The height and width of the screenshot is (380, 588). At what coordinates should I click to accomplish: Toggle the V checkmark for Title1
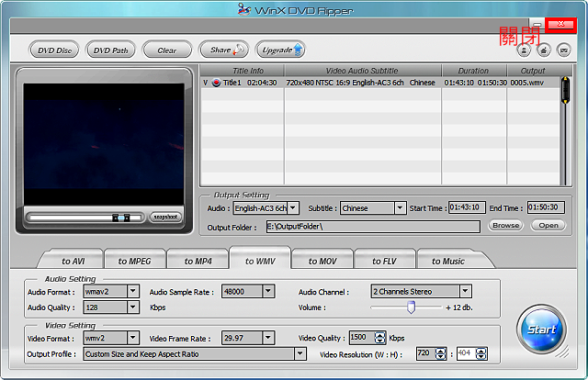tap(206, 83)
